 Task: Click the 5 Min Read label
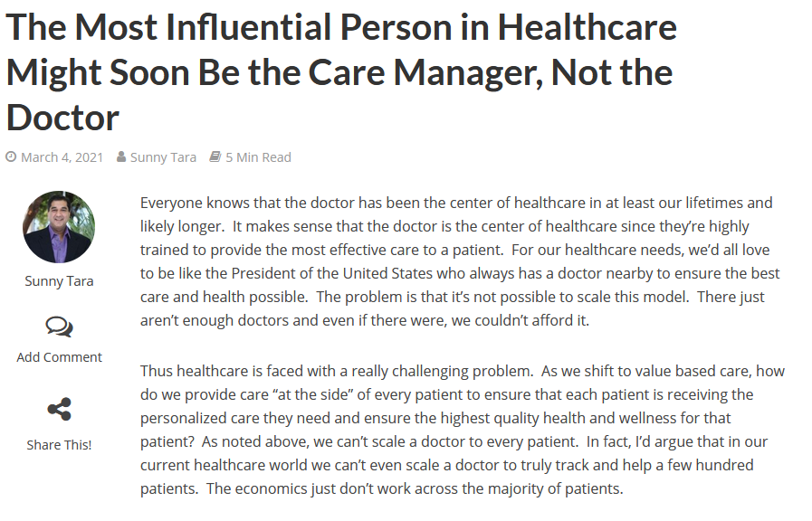coord(258,157)
